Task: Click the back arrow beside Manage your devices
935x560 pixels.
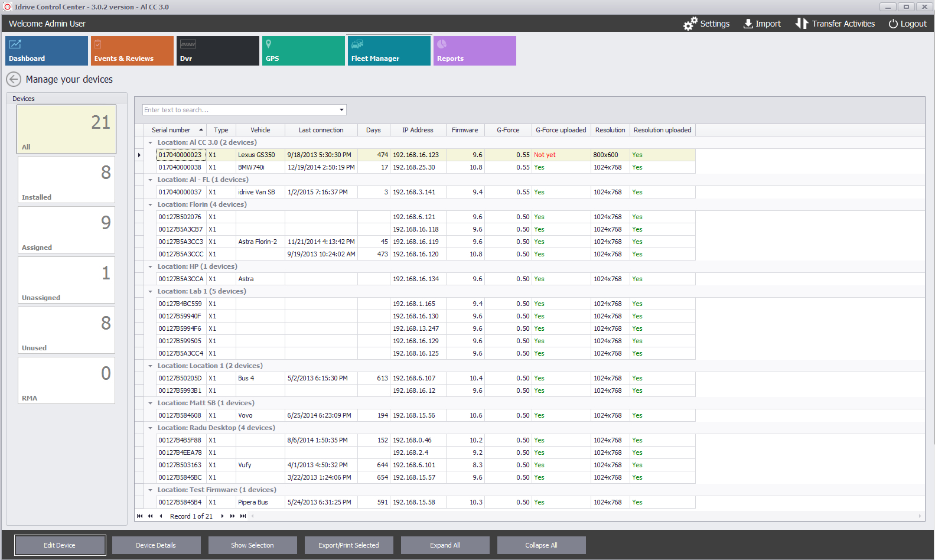Action: pos(14,79)
